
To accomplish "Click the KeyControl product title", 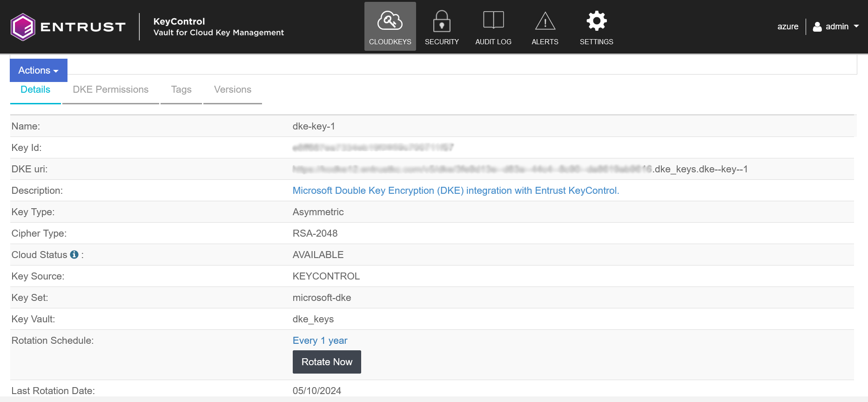I will tap(179, 21).
